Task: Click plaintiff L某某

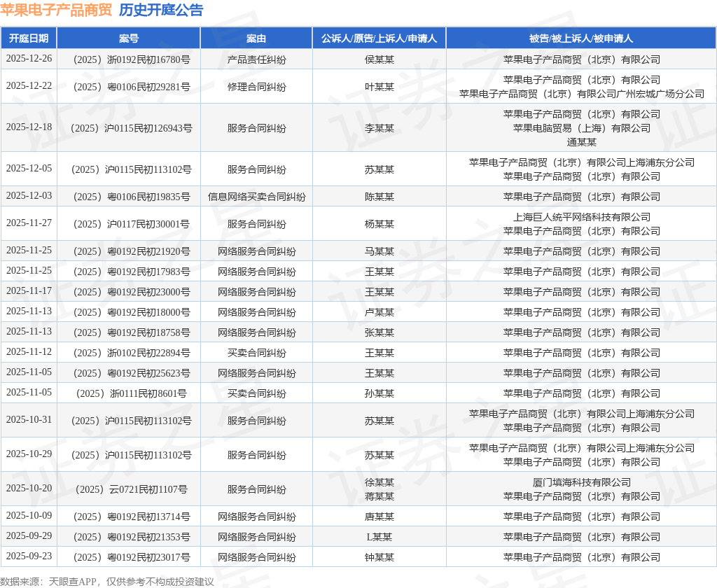Action: point(379,537)
